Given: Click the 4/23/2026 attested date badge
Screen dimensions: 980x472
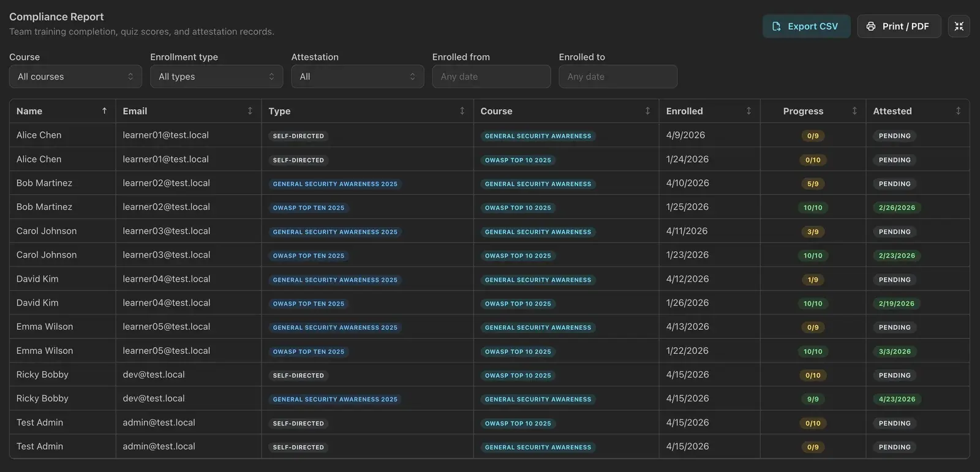Looking at the screenshot, I should tap(897, 399).
